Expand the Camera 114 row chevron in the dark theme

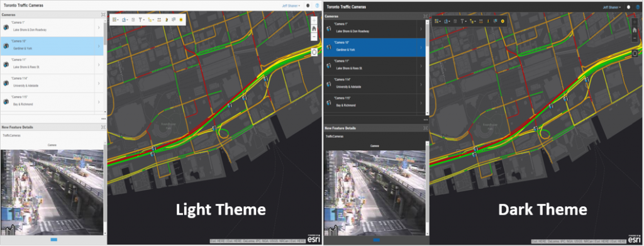click(x=421, y=84)
